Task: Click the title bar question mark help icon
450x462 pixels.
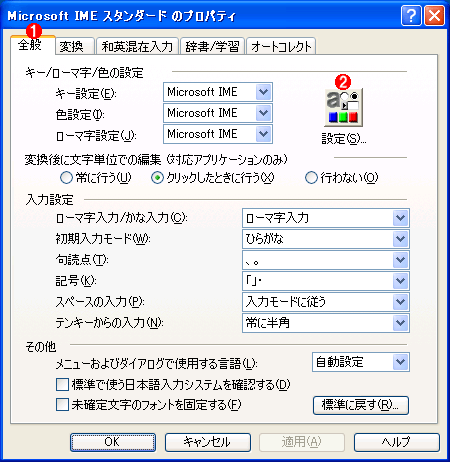Action: tap(411, 16)
